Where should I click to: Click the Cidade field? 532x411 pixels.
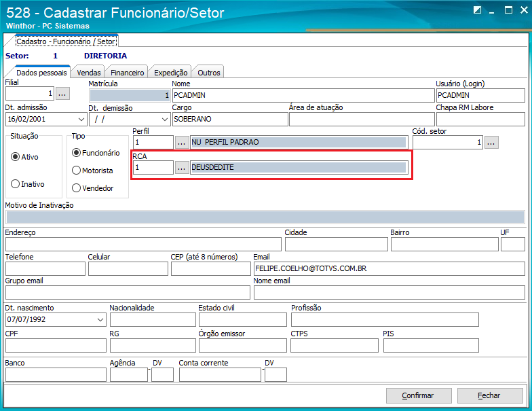click(x=337, y=245)
